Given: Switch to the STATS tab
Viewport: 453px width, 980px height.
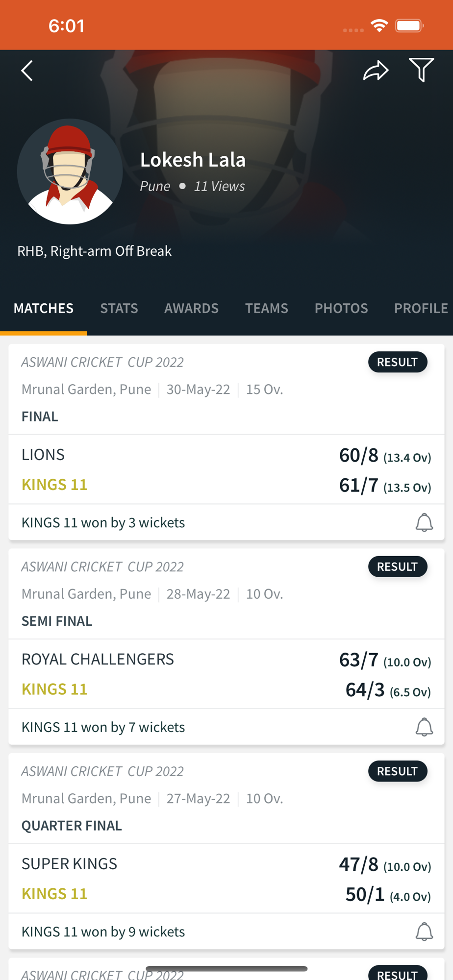Looking at the screenshot, I should 119,308.
